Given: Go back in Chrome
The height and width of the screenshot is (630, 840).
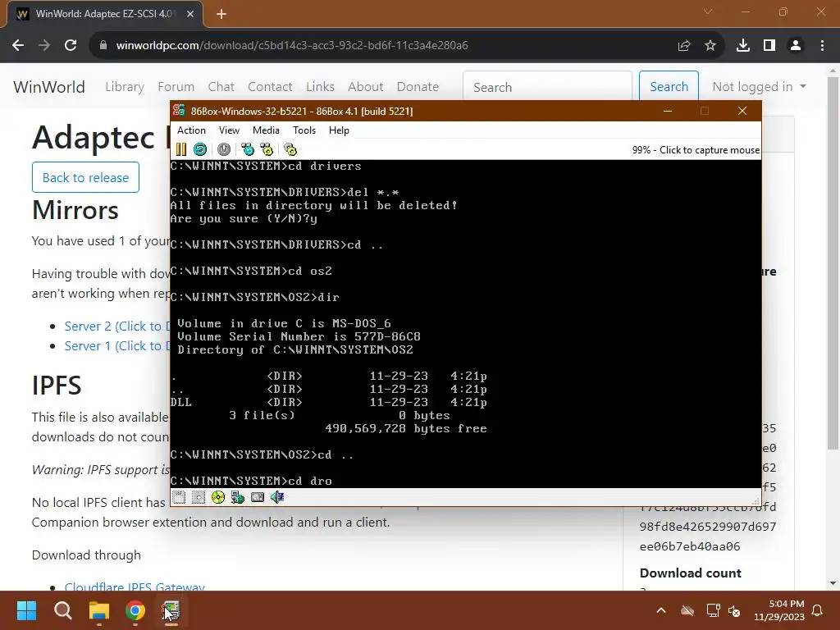Looking at the screenshot, I should (18, 46).
